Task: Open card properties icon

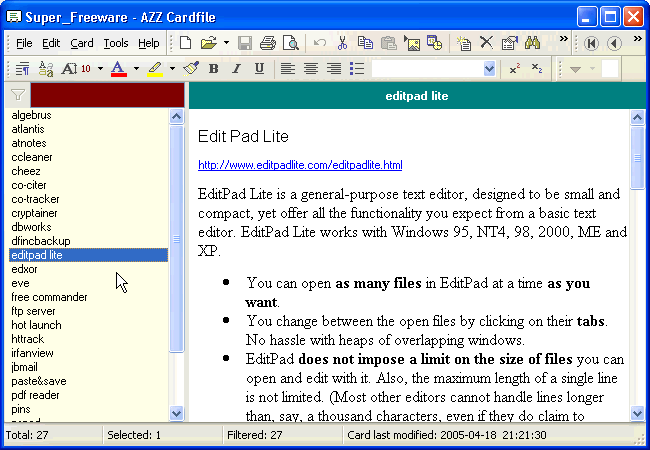Action: 509,43
